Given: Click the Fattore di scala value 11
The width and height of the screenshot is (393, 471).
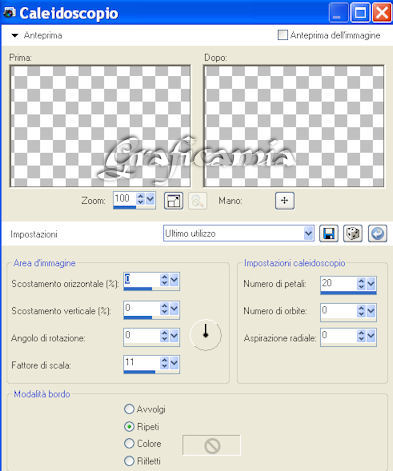Looking at the screenshot, I should (x=130, y=362).
